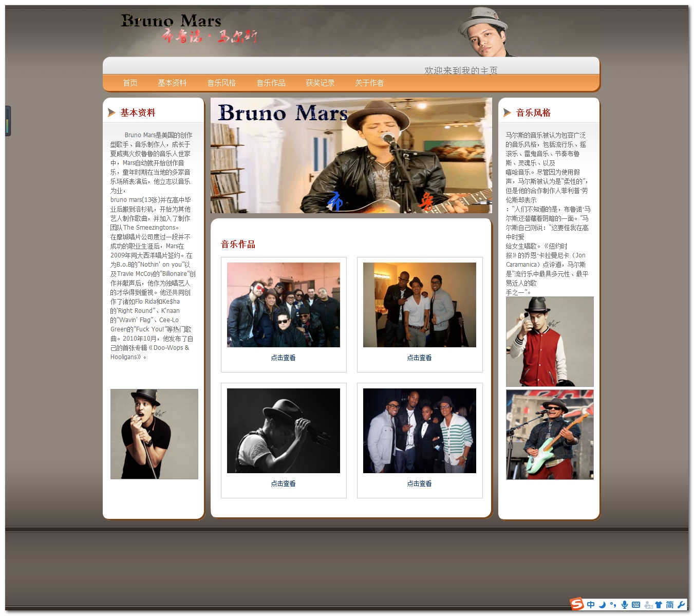Image resolution: width=694 pixels, height=616 pixels.
Task: Open the soft keyboard icon
Action: coord(636,605)
